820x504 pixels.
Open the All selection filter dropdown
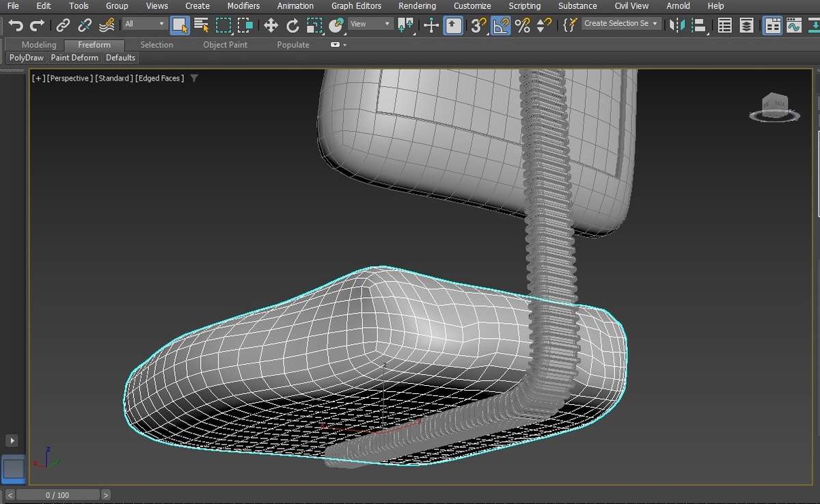tap(144, 24)
